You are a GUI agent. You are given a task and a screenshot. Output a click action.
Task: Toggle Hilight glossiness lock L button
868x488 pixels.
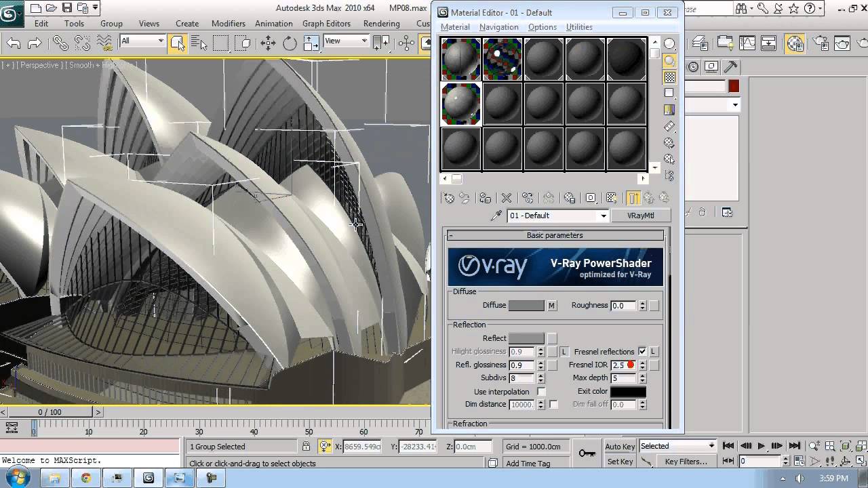(564, 352)
